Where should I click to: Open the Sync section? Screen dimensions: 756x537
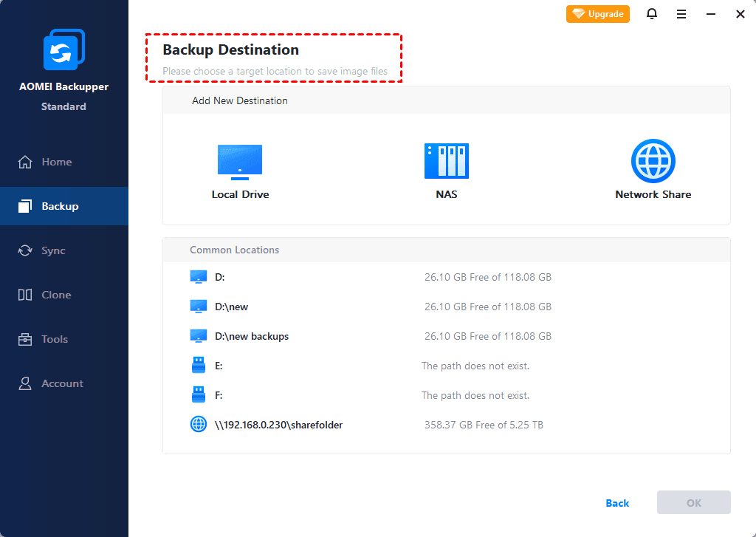pyautogui.click(x=53, y=250)
